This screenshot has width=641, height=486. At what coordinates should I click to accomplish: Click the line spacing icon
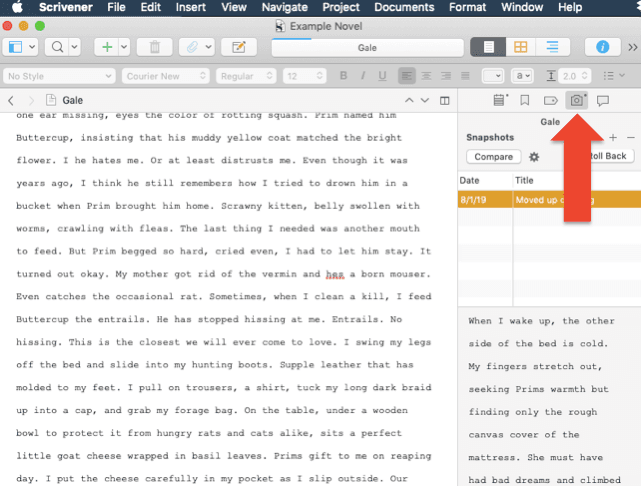551,76
